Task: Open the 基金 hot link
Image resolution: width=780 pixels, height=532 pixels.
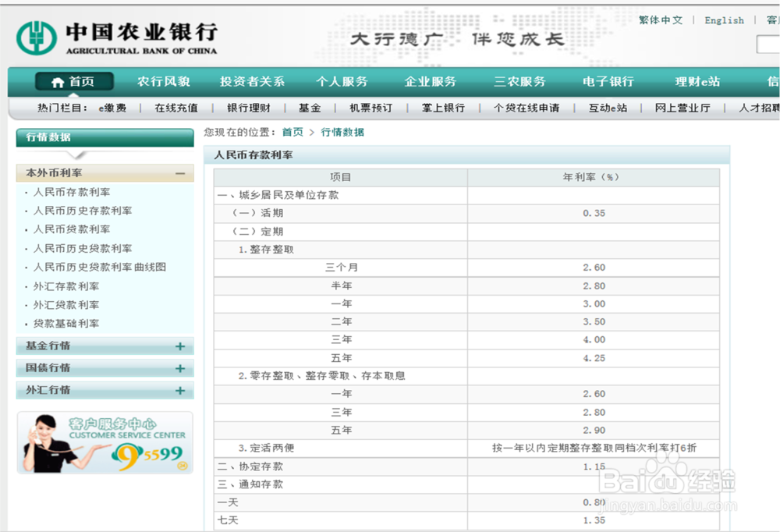Action: (x=310, y=108)
